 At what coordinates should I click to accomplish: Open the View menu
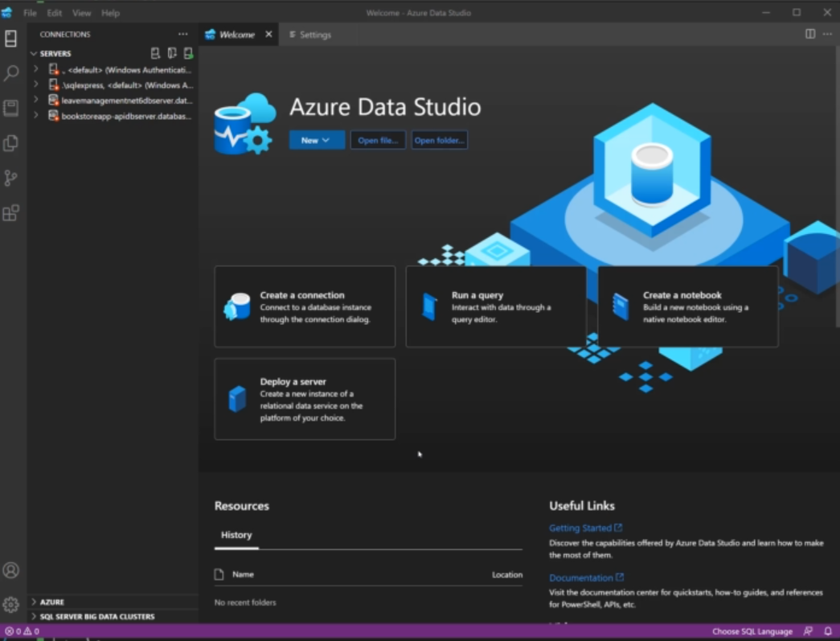[x=81, y=13]
